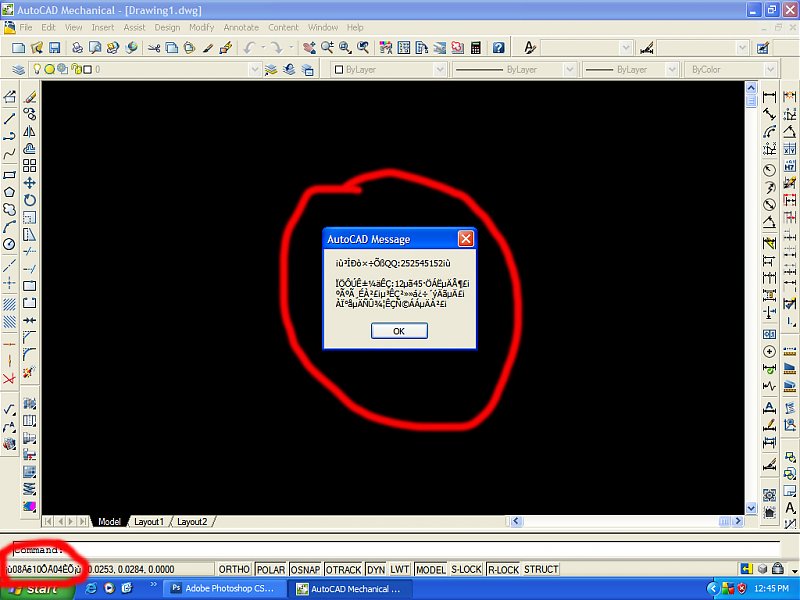Open the ByLayer color dropdown
800x600 pixels.
[440, 69]
